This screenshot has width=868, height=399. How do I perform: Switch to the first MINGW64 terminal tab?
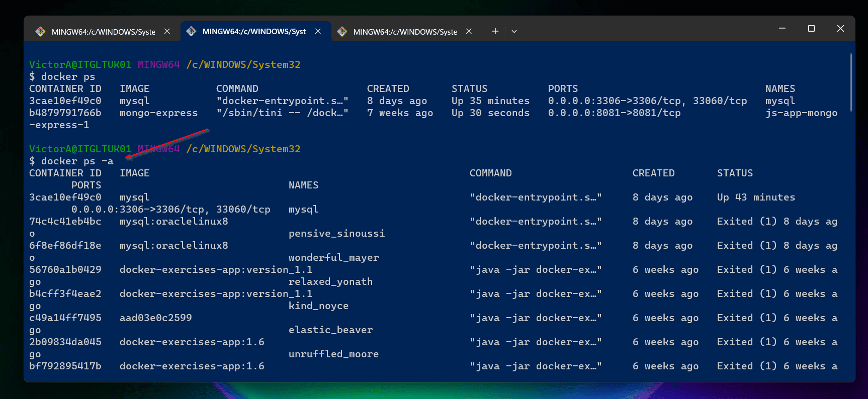click(103, 32)
